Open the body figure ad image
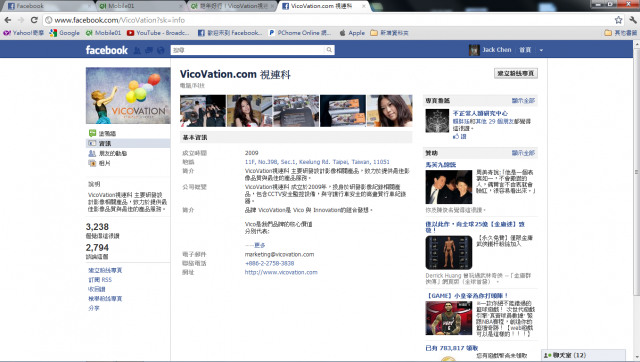This screenshot has height=362, width=640. coord(449,253)
